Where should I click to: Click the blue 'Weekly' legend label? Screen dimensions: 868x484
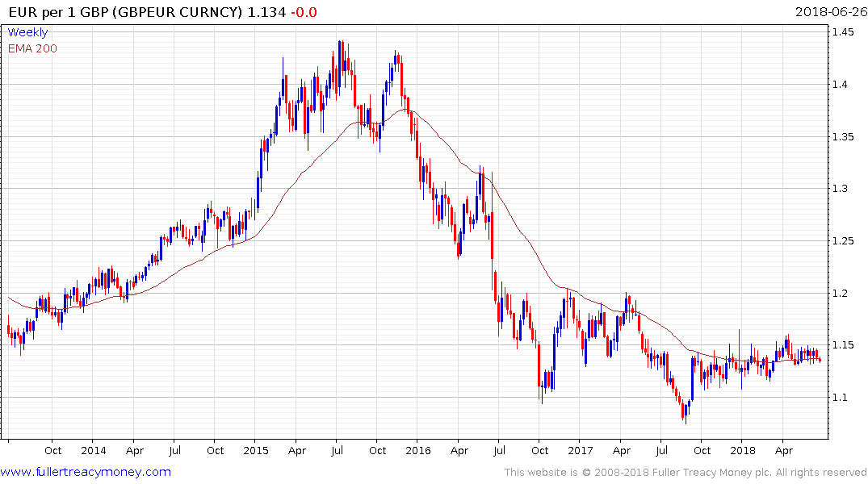(x=27, y=32)
